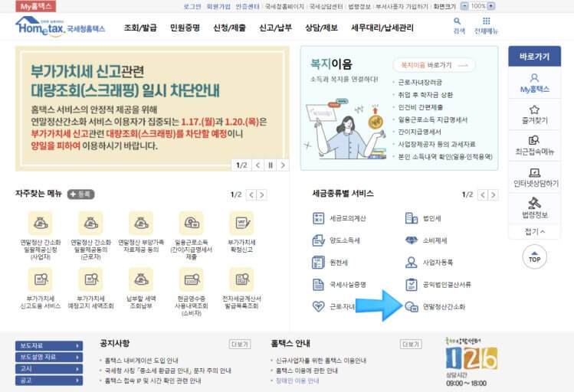Image resolution: width=574 pixels, height=392 pixels.
Task: Open 더보기 for 공지사항
Action: click(x=240, y=344)
